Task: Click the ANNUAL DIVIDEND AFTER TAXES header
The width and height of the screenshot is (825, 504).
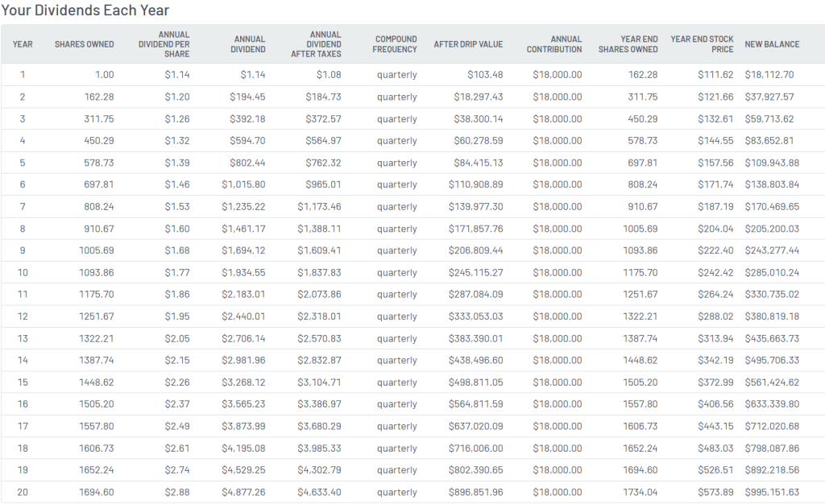Action: tap(316, 44)
